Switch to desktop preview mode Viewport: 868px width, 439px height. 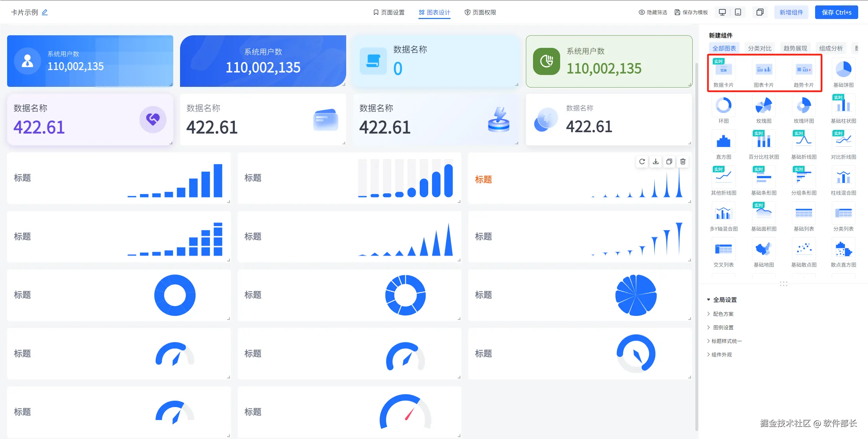pyautogui.click(x=722, y=13)
